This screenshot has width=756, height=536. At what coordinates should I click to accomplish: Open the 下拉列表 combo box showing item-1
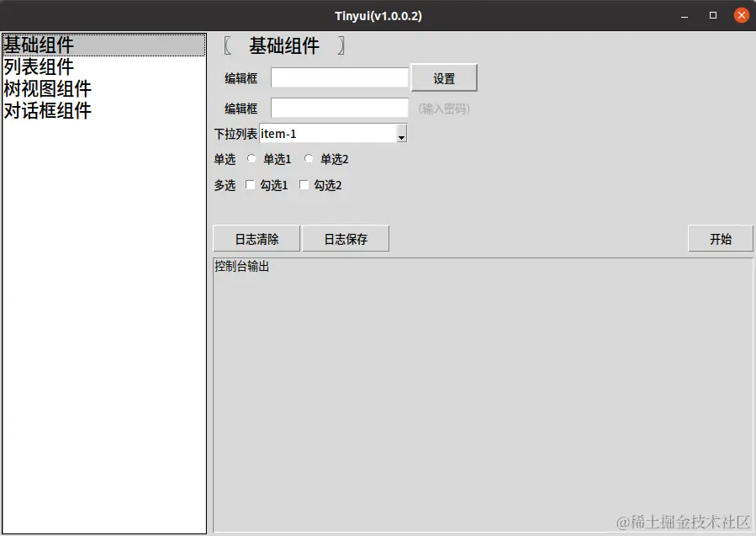333,134
